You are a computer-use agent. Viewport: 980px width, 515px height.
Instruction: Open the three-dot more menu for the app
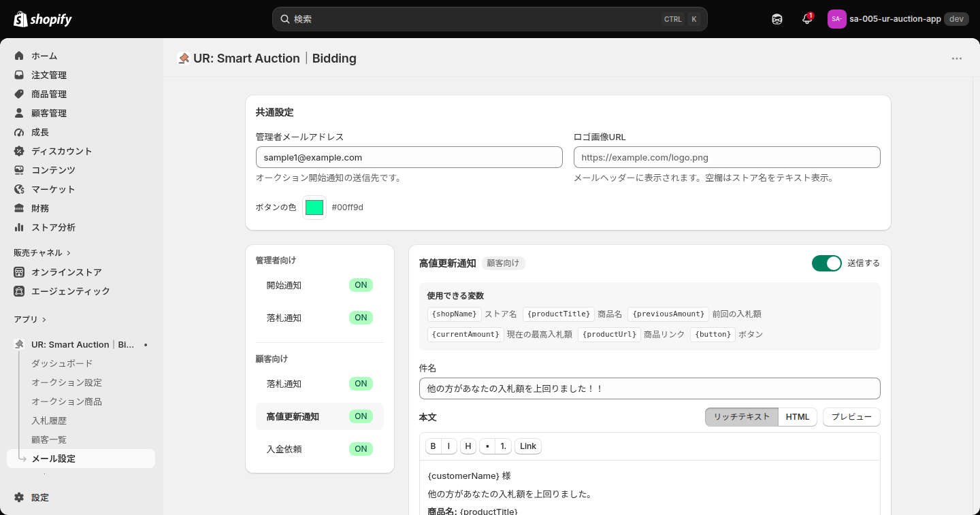click(957, 59)
